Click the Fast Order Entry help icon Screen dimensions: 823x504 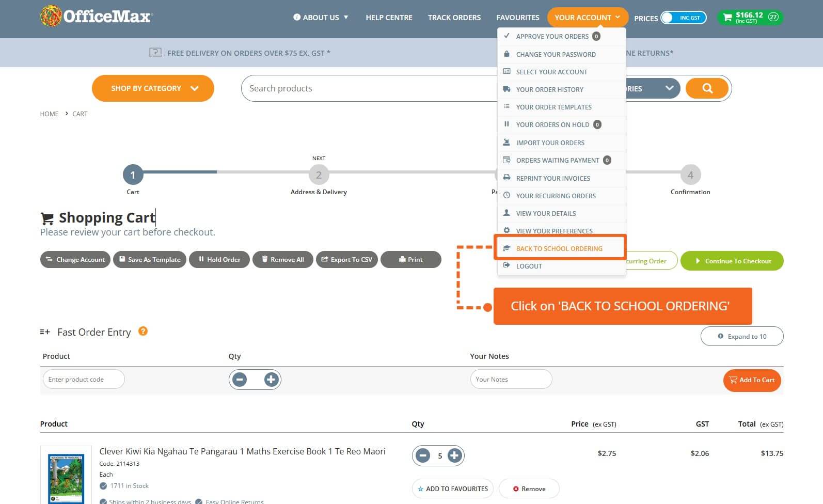coord(143,332)
